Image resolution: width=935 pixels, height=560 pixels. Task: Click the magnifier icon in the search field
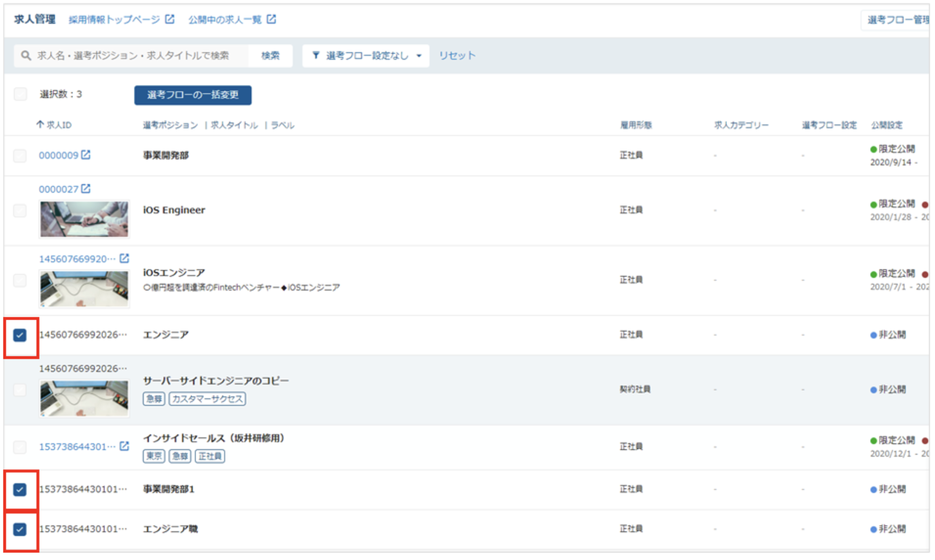tap(26, 56)
